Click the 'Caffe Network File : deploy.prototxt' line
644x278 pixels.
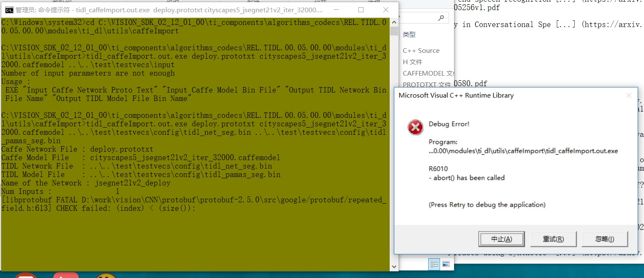[77, 149]
